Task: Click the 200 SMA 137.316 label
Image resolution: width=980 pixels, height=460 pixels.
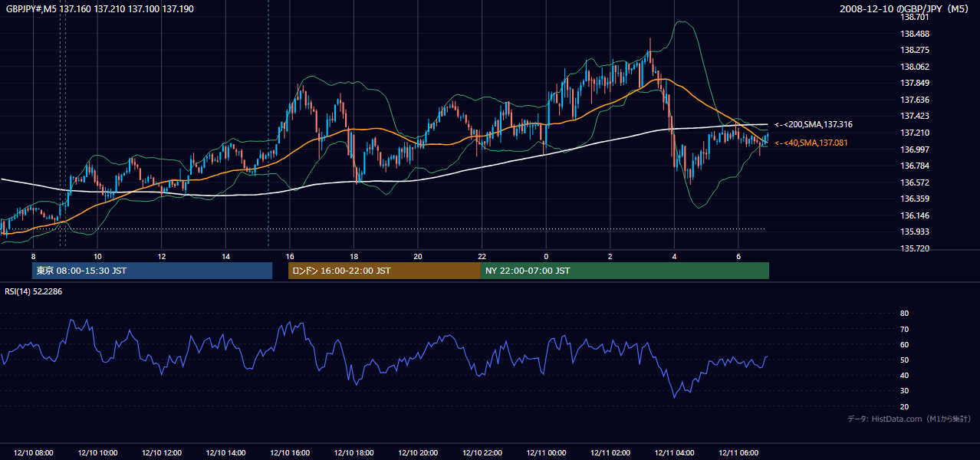Action: point(814,124)
